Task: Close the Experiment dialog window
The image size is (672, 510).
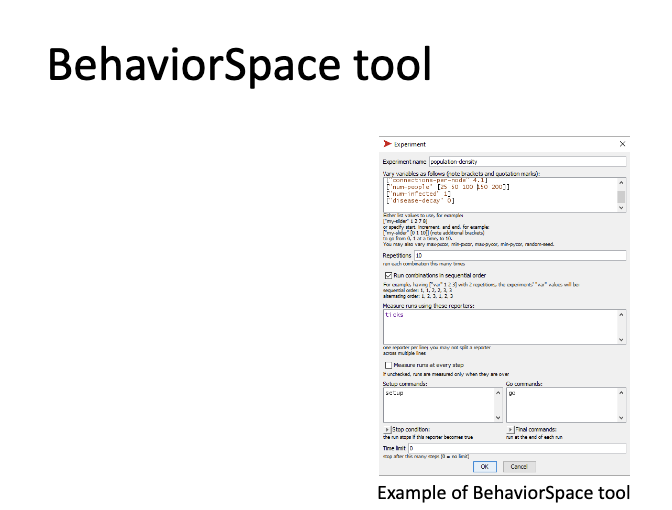Action: point(622,144)
